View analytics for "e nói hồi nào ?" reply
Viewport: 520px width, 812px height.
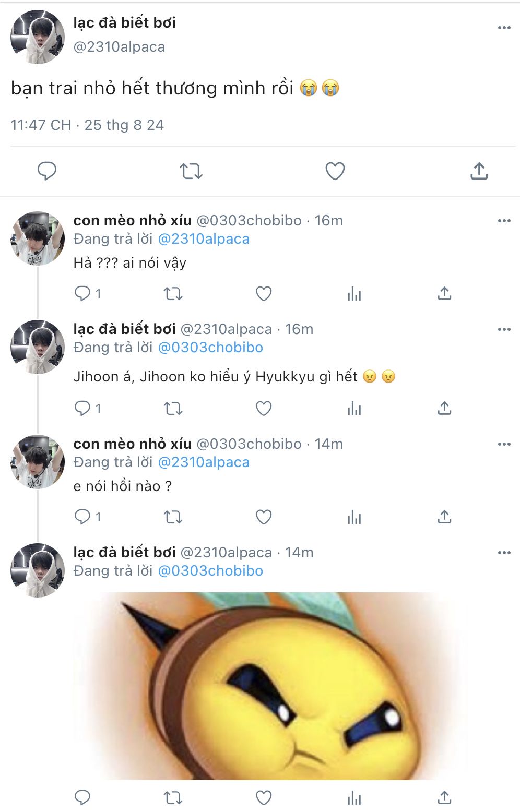click(354, 517)
